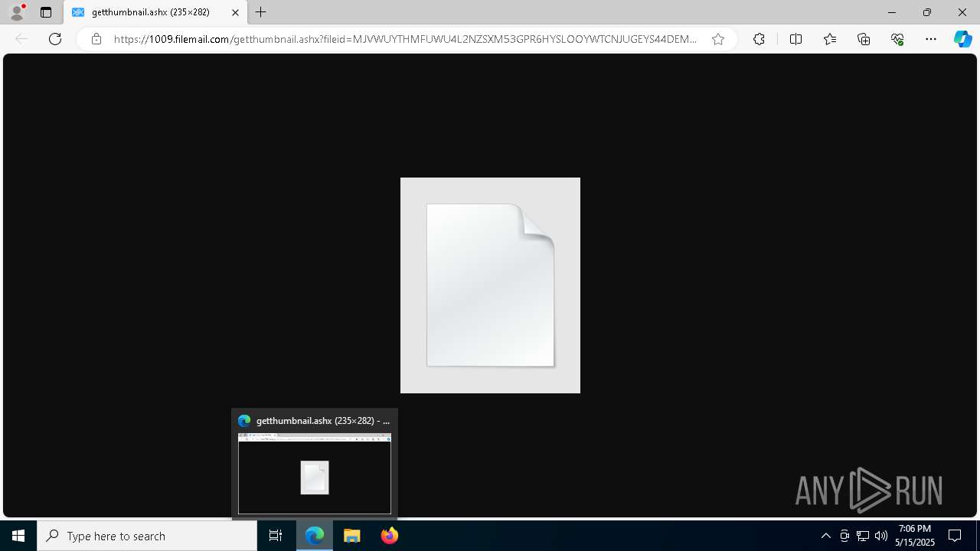Open the volume control icon
The height and width of the screenshot is (551, 980).
[x=881, y=536]
